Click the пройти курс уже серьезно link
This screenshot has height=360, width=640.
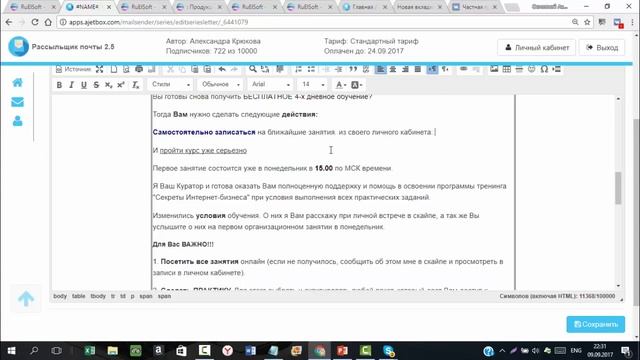point(203,151)
